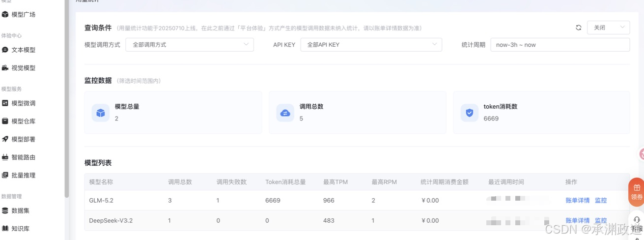Click the refresh icon beside 关闭 dropdown
Viewport: 644px width, 240px height.
tap(579, 28)
